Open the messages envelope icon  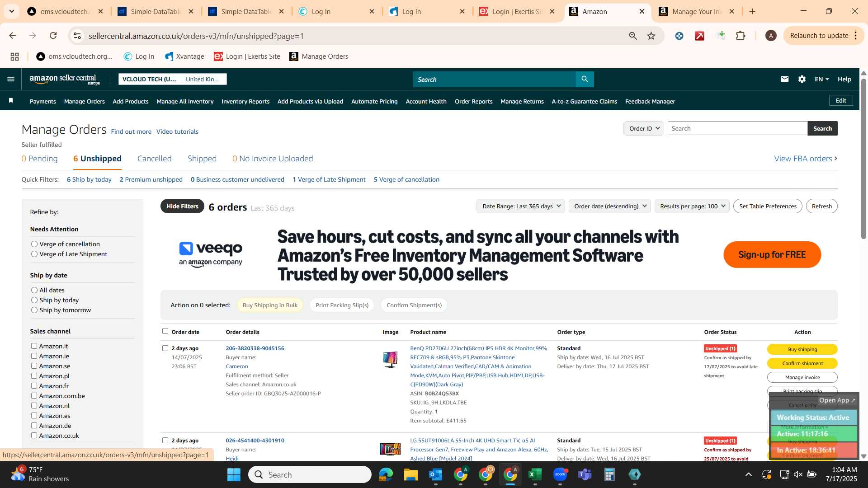784,79
